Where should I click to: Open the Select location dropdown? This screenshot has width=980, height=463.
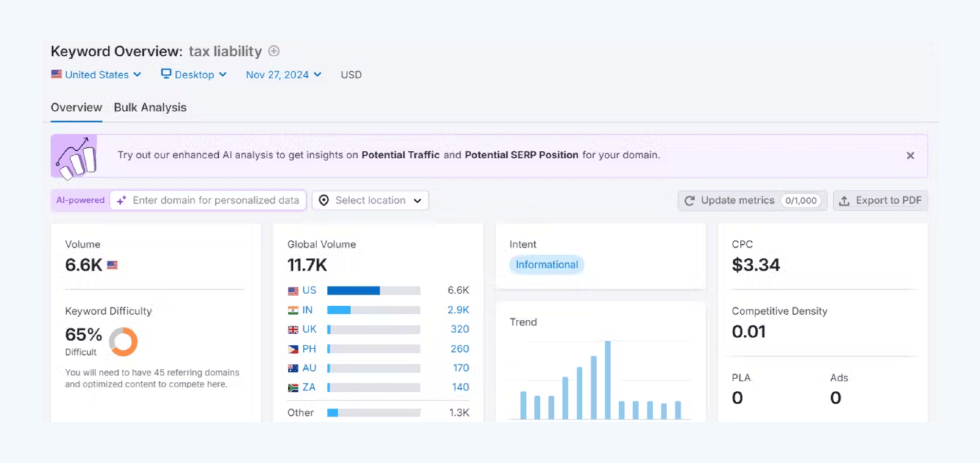coord(370,200)
